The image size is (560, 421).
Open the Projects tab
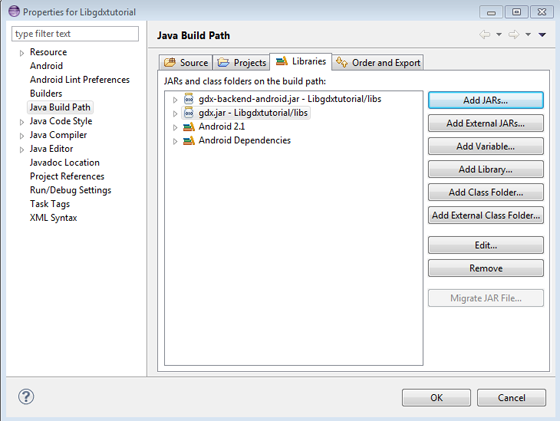[241, 62]
